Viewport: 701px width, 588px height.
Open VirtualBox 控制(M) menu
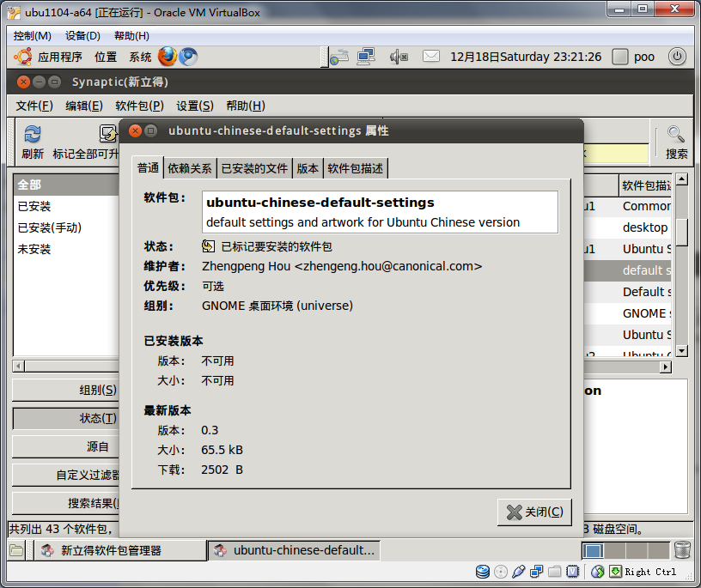(x=32, y=36)
